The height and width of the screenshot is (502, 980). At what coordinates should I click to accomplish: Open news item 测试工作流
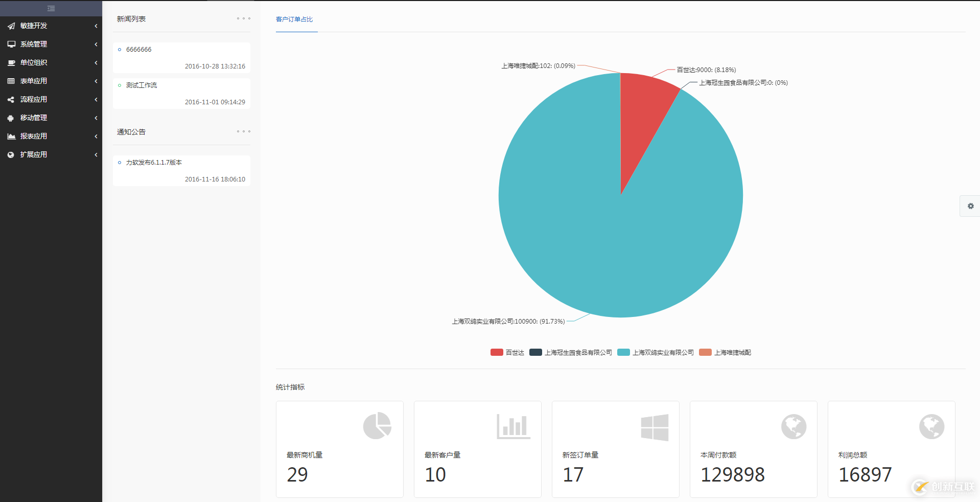coord(142,85)
